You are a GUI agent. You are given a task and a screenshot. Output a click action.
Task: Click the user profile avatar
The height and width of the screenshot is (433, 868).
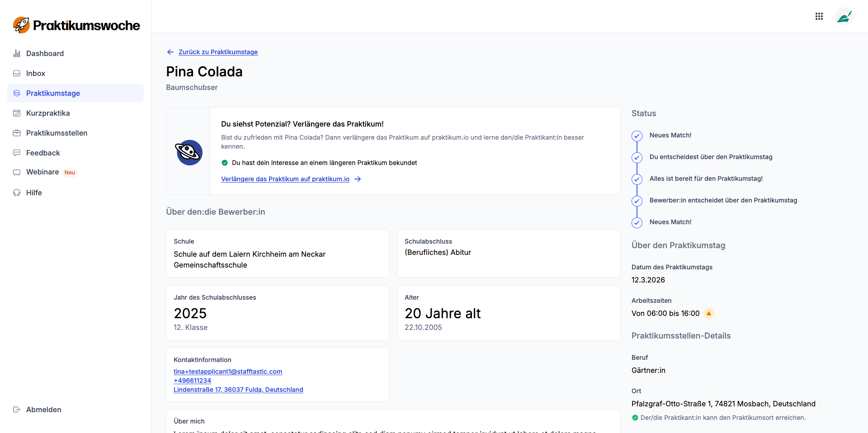pyautogui.click(x=844, y=17)
